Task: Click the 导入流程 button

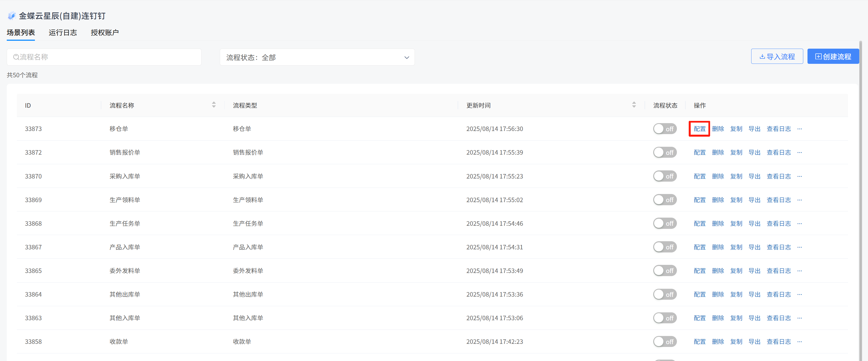Action: click(x=777, y=57)
